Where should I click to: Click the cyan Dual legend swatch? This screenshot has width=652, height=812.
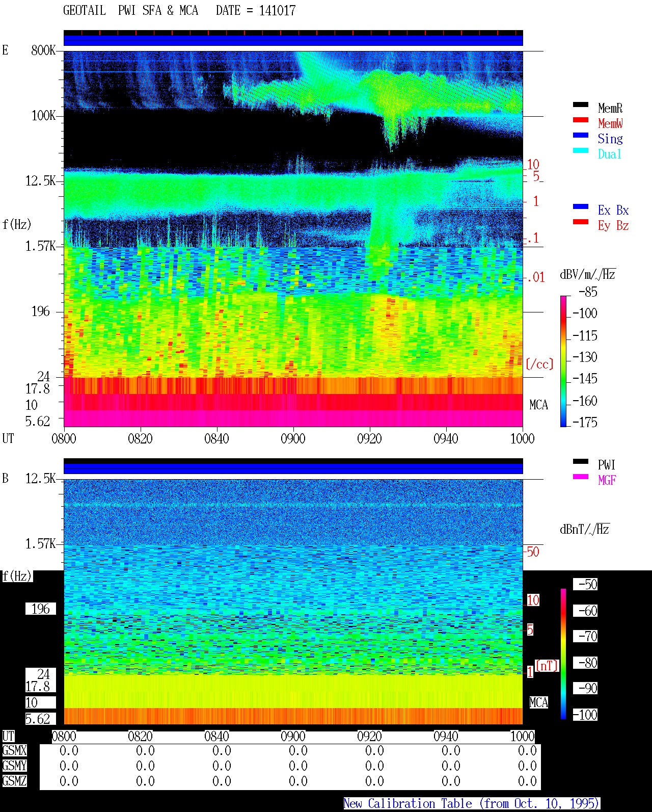coord(581,150)
